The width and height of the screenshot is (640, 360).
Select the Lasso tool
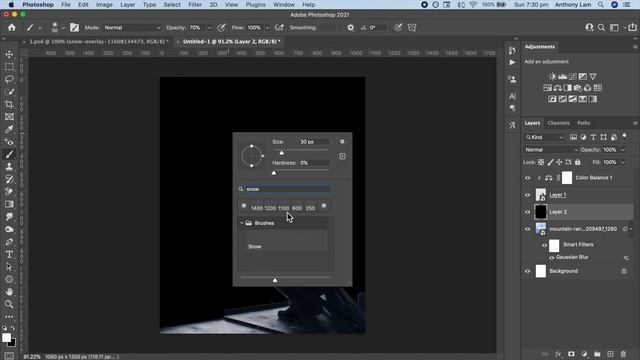(x=9, y=79)
